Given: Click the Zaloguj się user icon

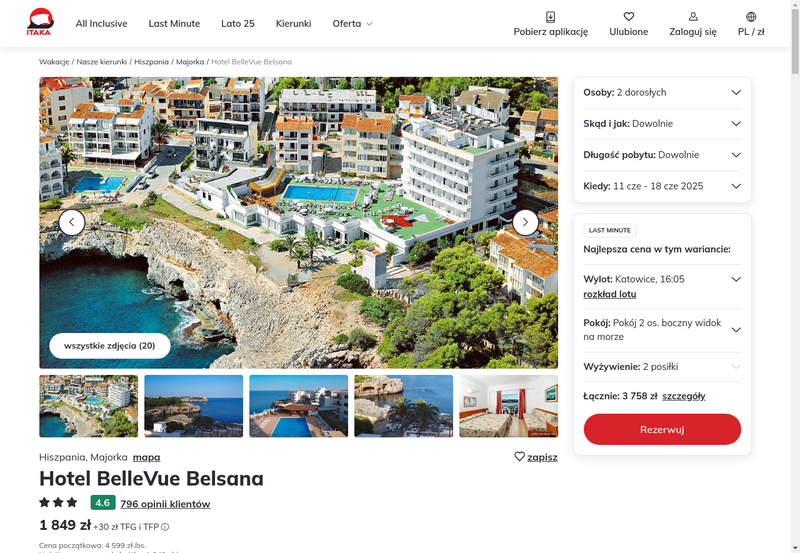Looking at the screenshot, I should (693, 17).
